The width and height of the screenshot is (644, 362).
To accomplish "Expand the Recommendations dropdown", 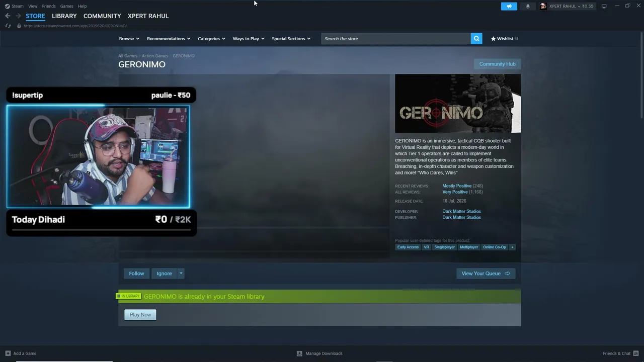I will coord(169,39).
